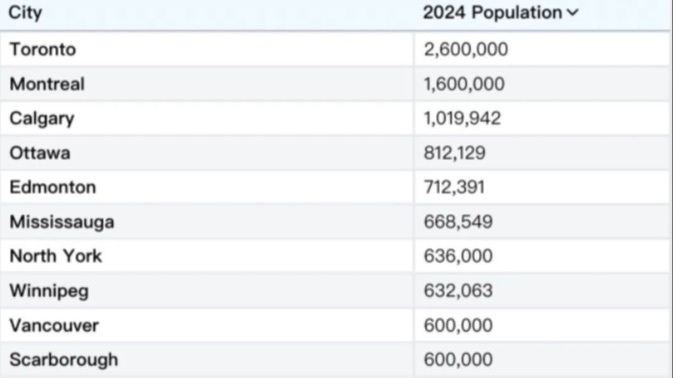Click the sort chevron beside 2024 Population
This screenshot has height=378, width=673.
tap(573, 13)
